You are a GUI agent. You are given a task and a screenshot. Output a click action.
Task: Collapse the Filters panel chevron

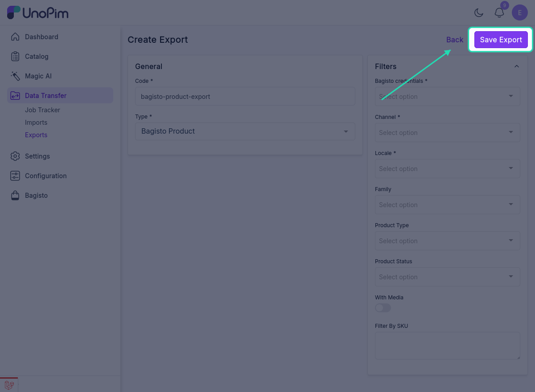tap(517, 66)
